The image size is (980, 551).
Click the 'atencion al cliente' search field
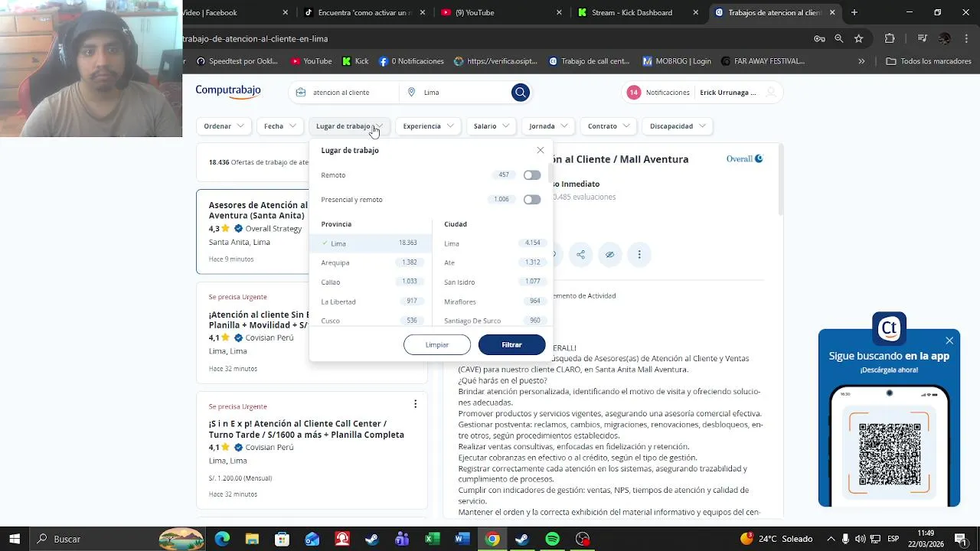(344, 93)
